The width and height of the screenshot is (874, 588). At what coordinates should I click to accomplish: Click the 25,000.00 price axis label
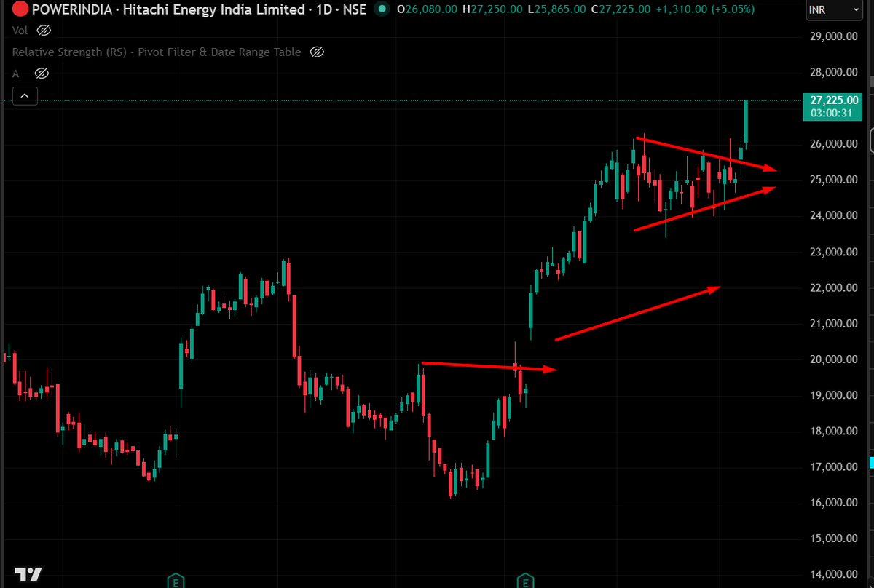834,180
